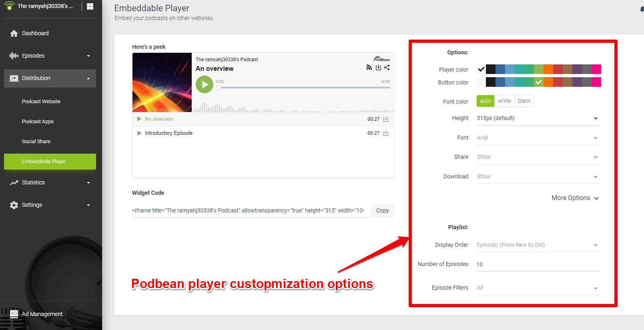
Task: Click the Statistics trend-line icon
Action: pyautogui.click(x=14, y=183)
